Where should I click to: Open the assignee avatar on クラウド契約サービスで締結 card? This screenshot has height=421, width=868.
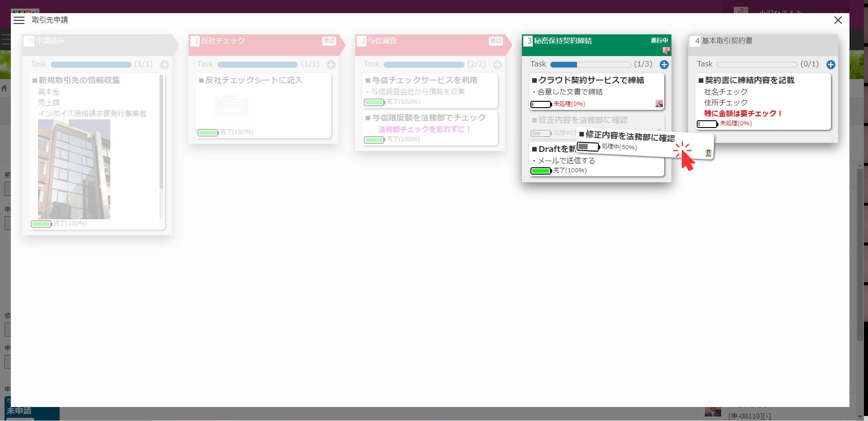pos(659,104)
